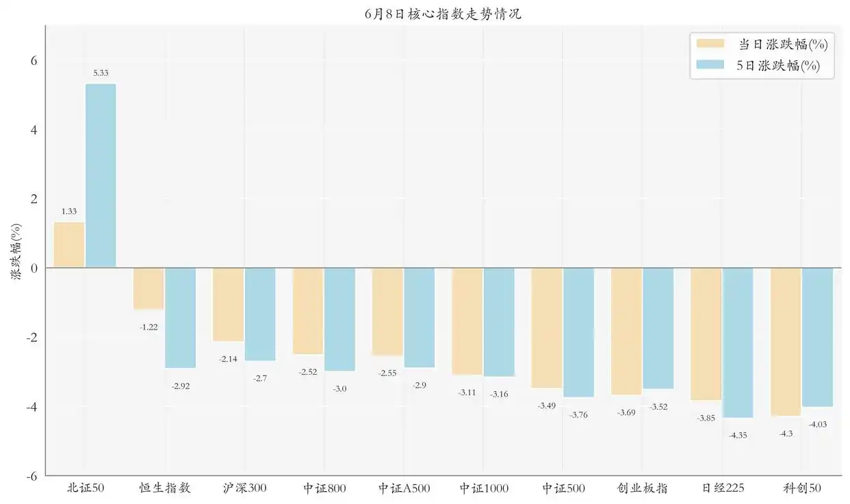Click the chart title 6月8日核心指数走势情况
This screenshot has height=504, width=850.
pos(443,14)
